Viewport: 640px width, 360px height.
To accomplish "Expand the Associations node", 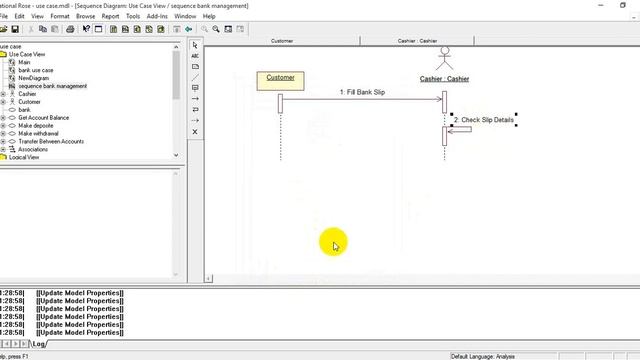I will coord(3,149).
